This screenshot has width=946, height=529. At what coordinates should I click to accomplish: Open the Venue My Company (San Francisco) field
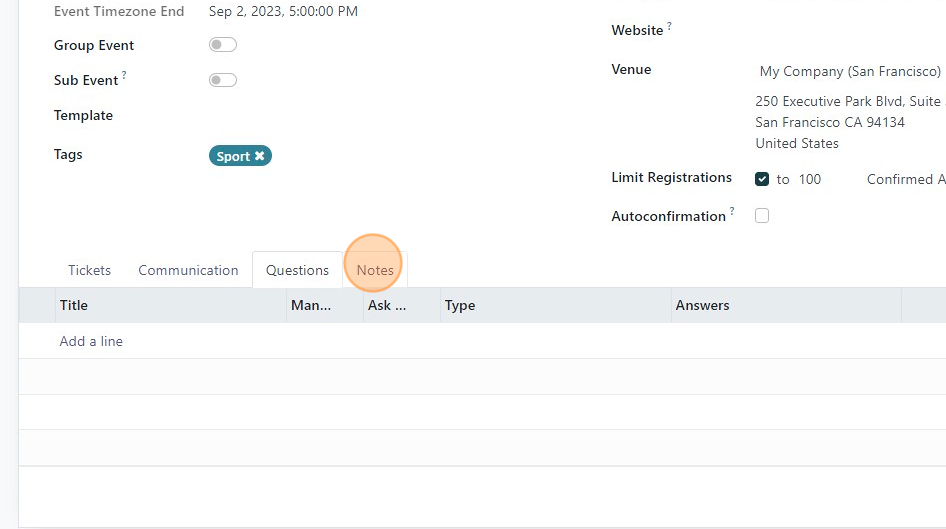[850, 71]
